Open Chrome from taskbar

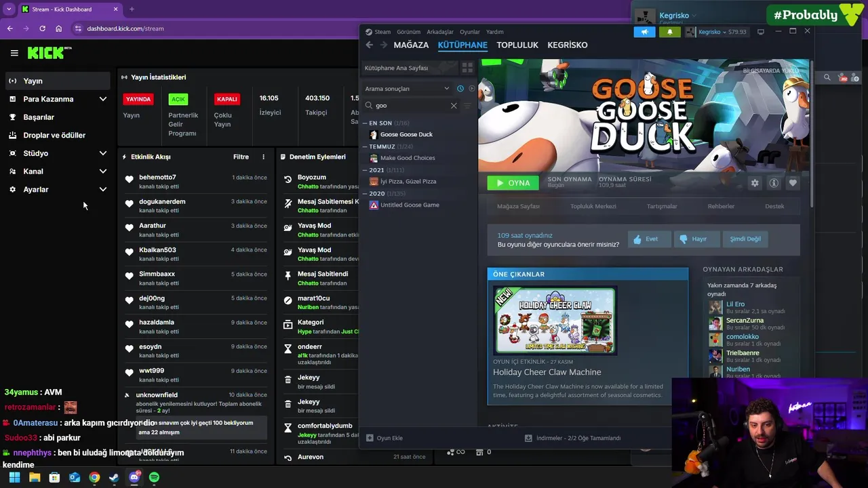point(94,477)
